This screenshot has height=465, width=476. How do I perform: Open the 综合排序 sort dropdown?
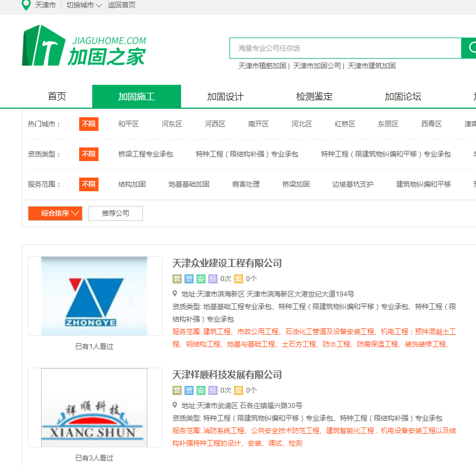55,213
